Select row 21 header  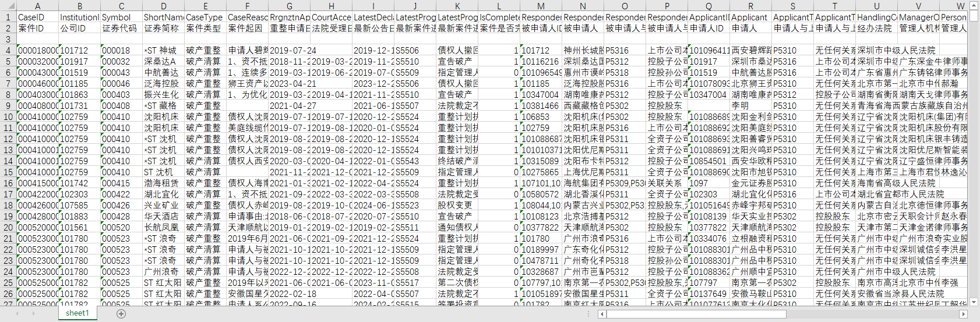coord(8,238)
